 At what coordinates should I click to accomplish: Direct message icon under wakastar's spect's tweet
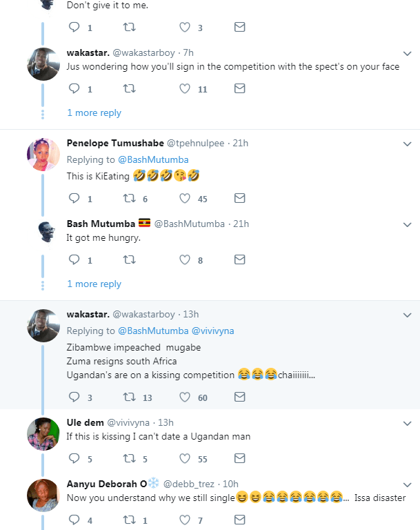(239, 88)
